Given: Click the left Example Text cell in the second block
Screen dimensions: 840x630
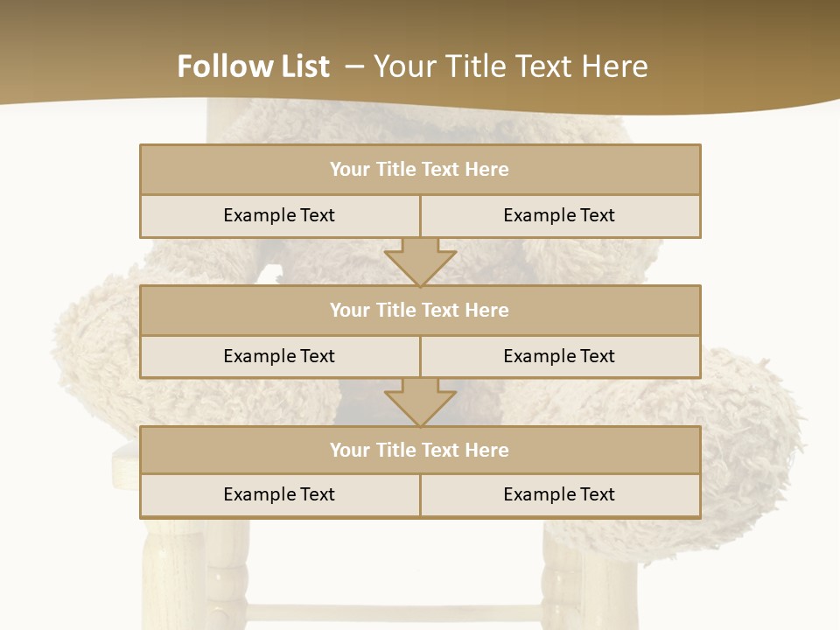Looking at the screenshot, I should click(279, 357).
